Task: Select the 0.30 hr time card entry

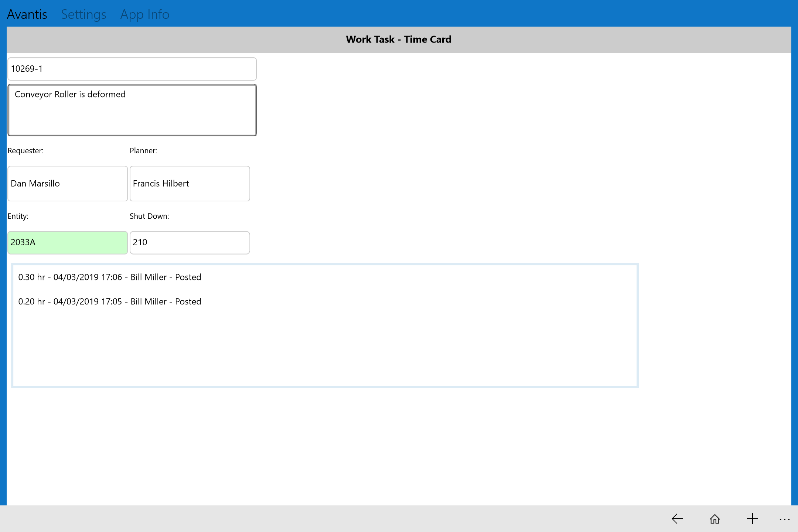Action: tap(110, 277)
